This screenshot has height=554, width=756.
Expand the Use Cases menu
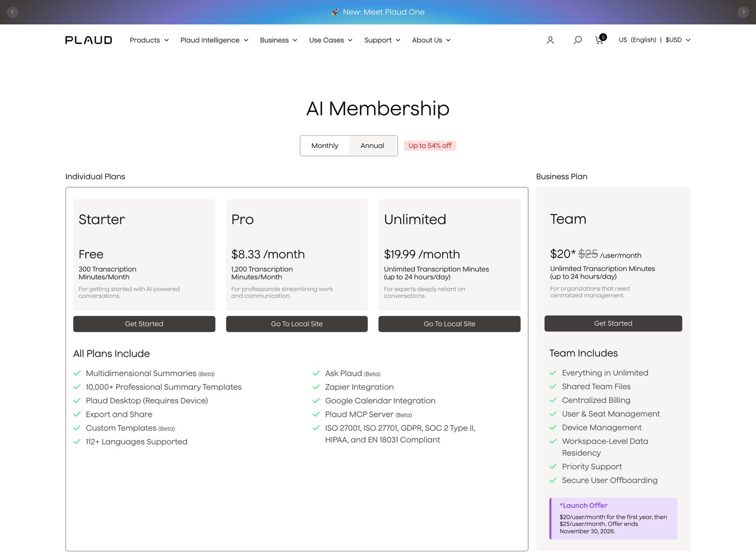pyautogui.click(x=330, y=40)
